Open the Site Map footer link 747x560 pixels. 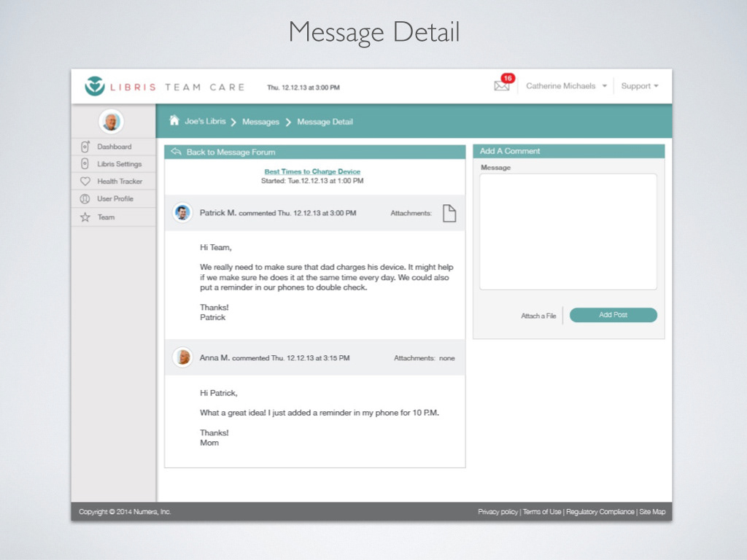652,511
